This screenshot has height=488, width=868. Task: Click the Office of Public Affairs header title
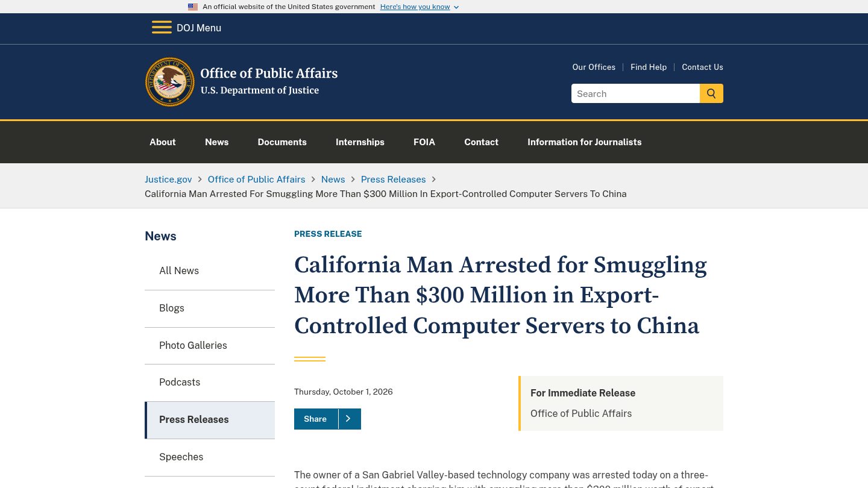pyautogui.click(x=269, y=74)
